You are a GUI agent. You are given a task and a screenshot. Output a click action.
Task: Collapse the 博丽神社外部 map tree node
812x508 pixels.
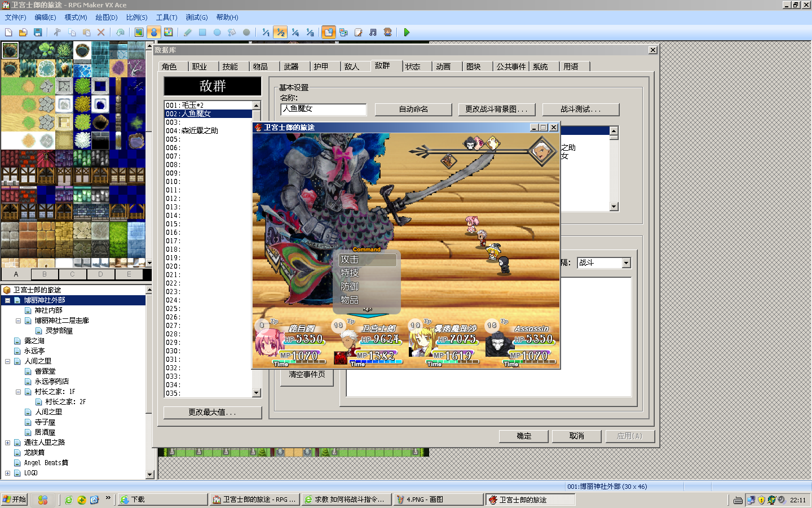coord(8,300)
